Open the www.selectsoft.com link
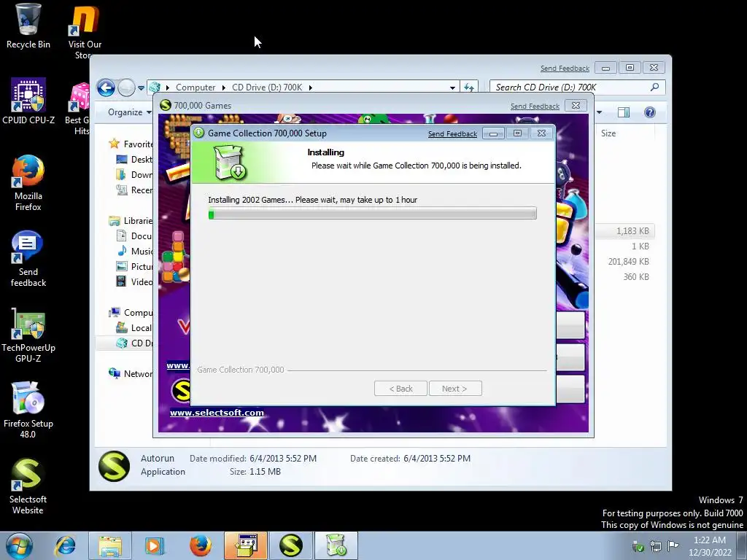Viewport: 747px width, 560px height. point(217,413)
